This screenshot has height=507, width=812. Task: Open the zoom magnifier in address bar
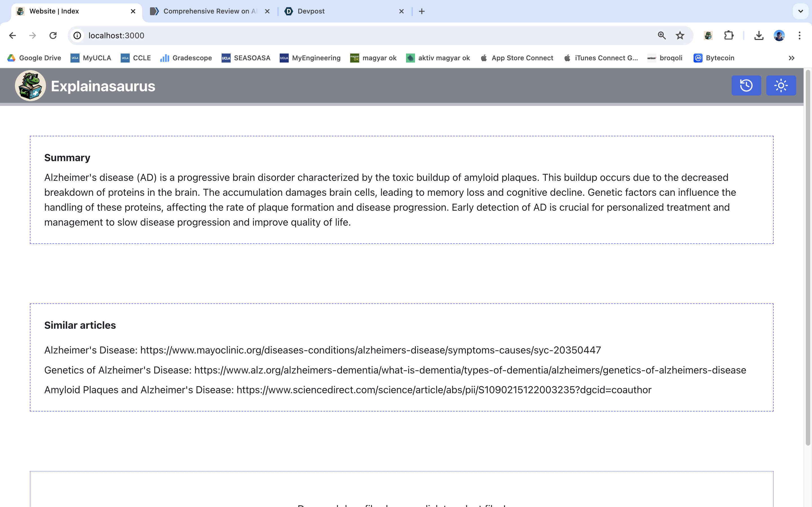(661, 35)
